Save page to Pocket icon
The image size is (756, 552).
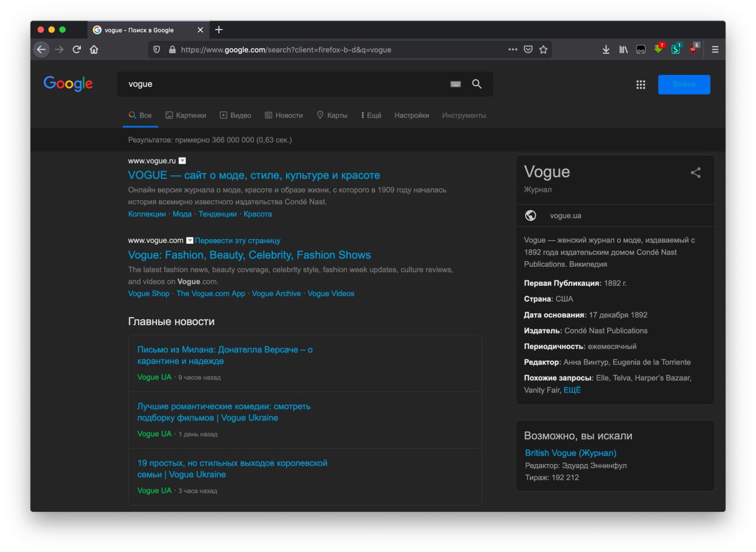pos(529,50)
